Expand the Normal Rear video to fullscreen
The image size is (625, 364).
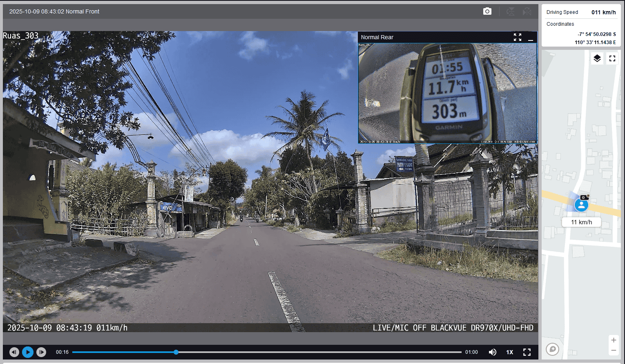518,37
